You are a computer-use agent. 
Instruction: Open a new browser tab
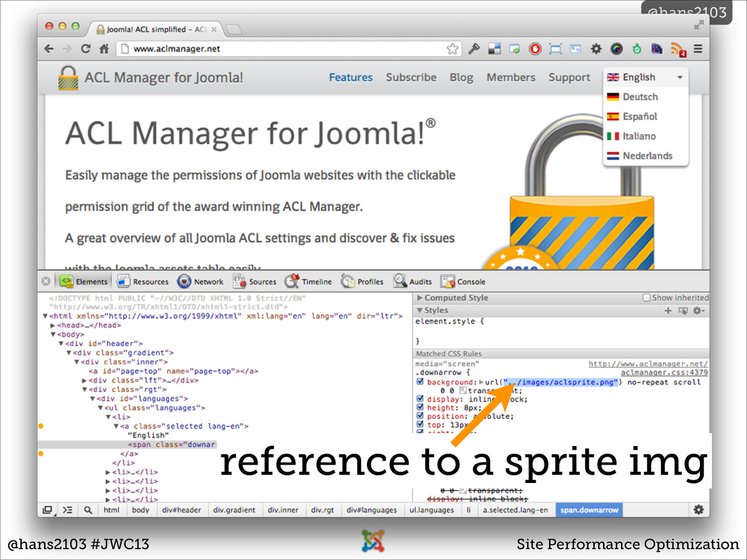[x=234, y=29]
